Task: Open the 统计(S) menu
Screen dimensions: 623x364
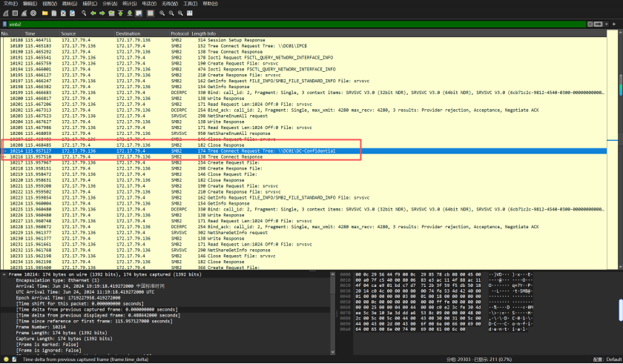Action: tap(130, 4)
